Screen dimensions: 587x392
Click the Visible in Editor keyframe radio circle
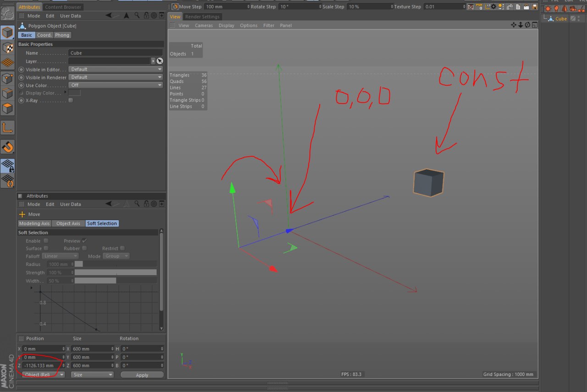click(x=21, y=70)
